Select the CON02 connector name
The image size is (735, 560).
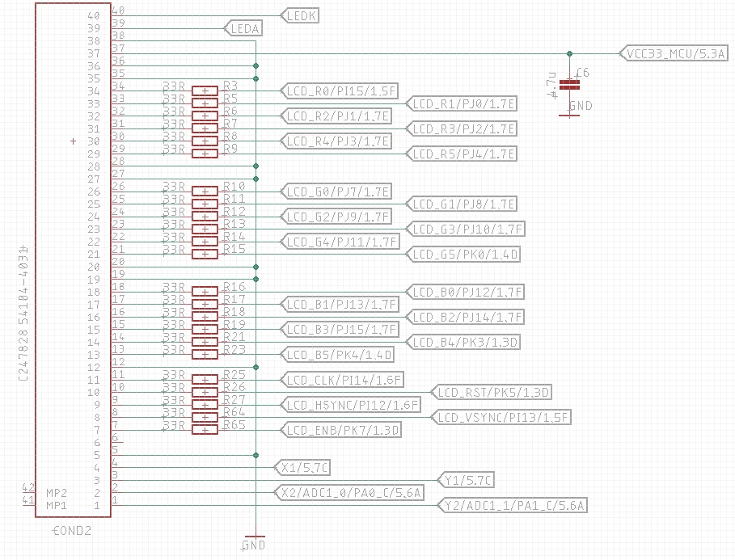click(x=72, y=531)
